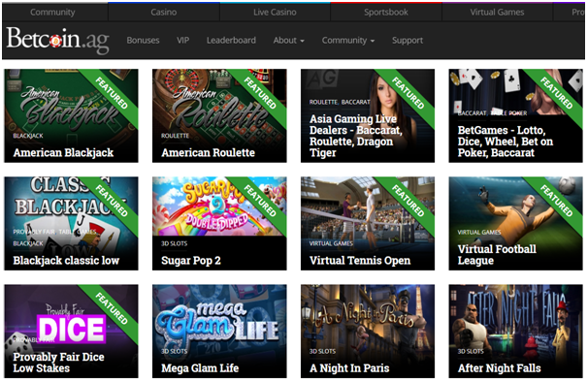This screenshot has width=588, height=381.
Task: Switch to the Sportsbook tab
Action: coord(386,12)
